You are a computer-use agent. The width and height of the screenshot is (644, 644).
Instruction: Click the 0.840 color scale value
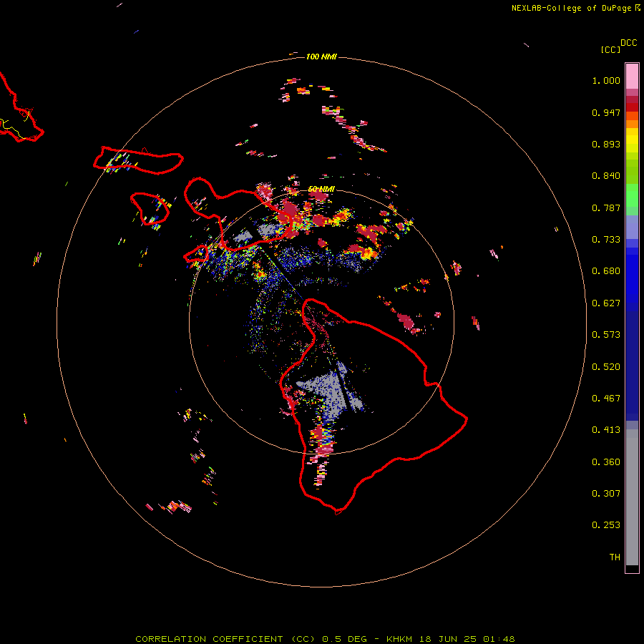point(606,176)
